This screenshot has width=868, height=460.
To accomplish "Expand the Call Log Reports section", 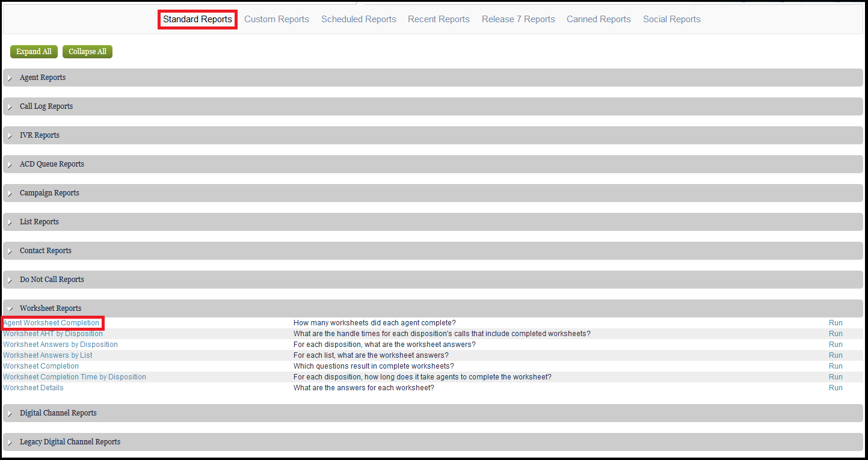I will click(x=433, y=106).
